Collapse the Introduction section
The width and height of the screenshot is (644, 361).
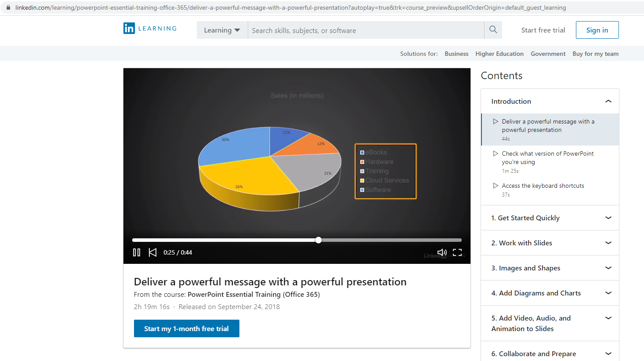pos(608,101)
